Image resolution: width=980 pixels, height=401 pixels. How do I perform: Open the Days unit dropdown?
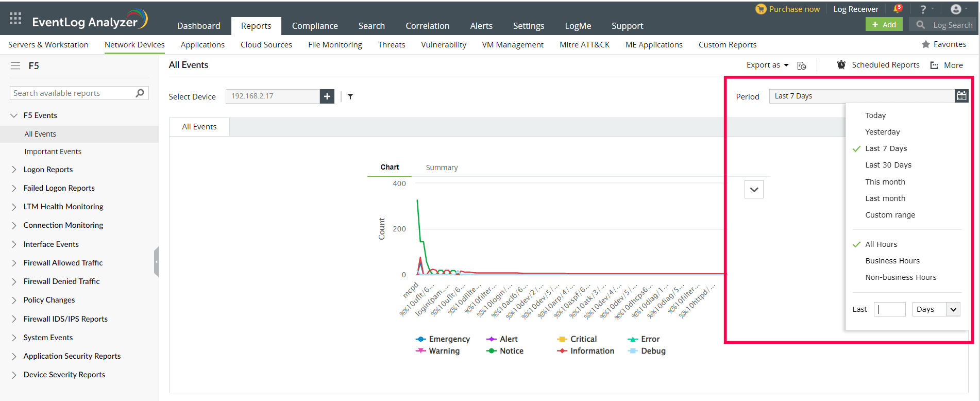tap(936, 309)
